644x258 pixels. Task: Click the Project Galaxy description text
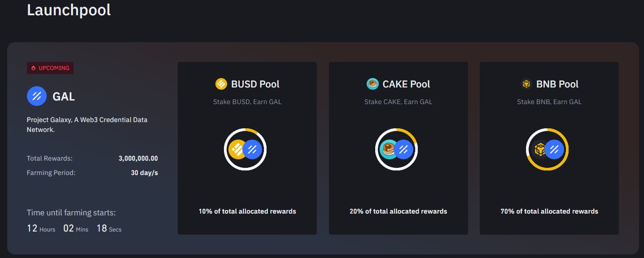[87, 125]
